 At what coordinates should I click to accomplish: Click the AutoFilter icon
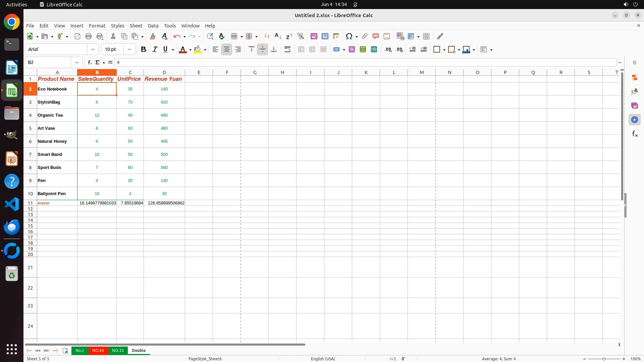pos(301,36)
